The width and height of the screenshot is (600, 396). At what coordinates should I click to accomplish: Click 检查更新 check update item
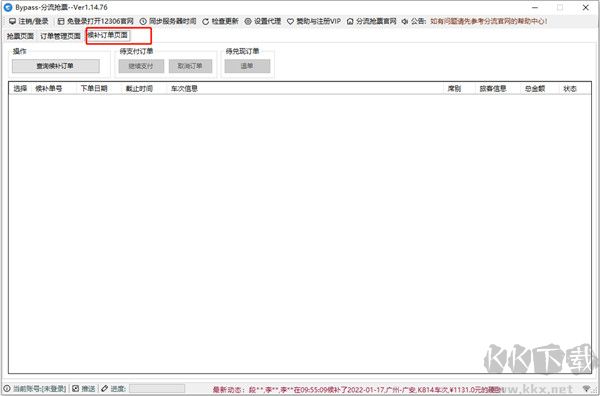220,21
